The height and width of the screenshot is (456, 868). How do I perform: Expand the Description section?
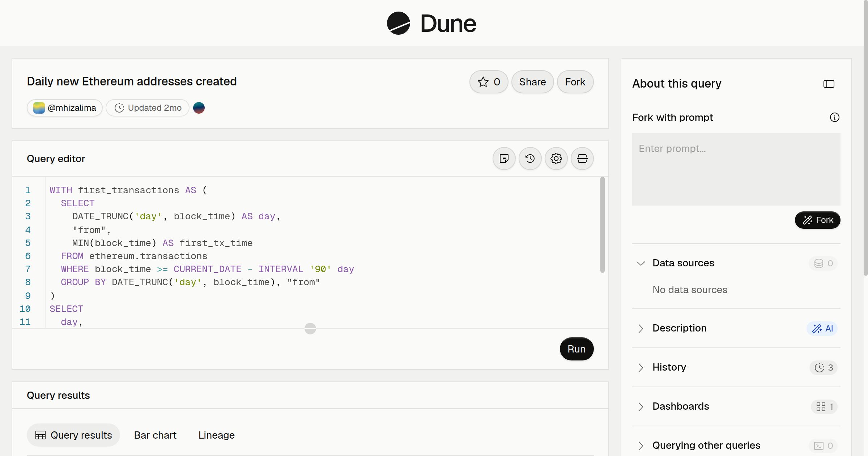click(x=641, y=328)
